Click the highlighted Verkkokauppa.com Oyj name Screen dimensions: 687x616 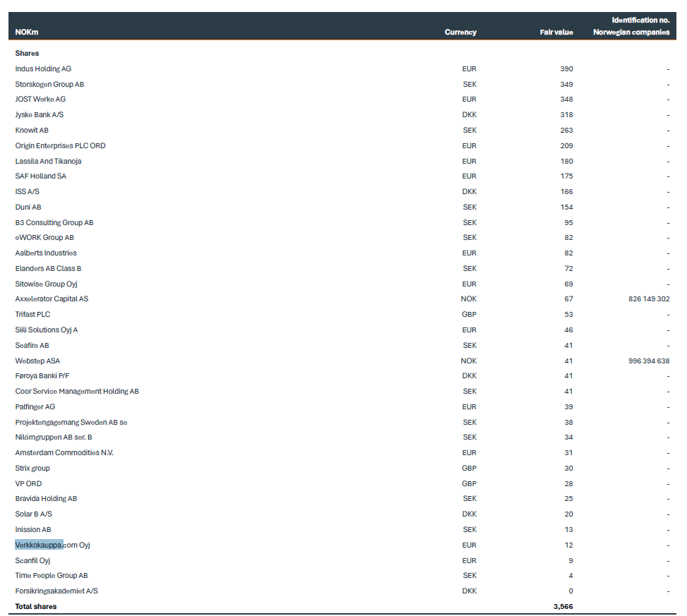tap(52, 545)
